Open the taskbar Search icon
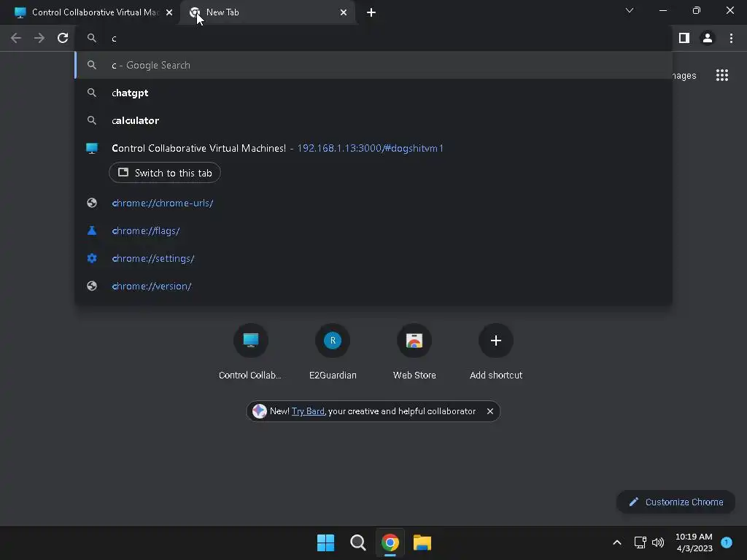747x560 pixels. (357, 542)
